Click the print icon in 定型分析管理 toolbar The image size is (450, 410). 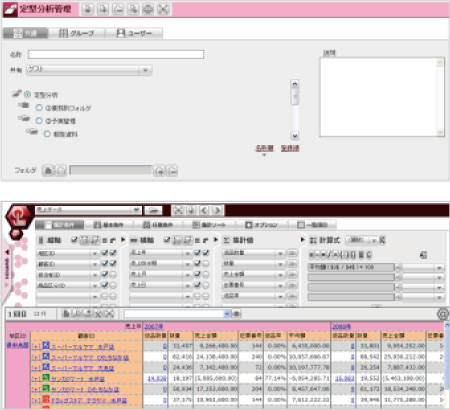click(x=148, y=9)
